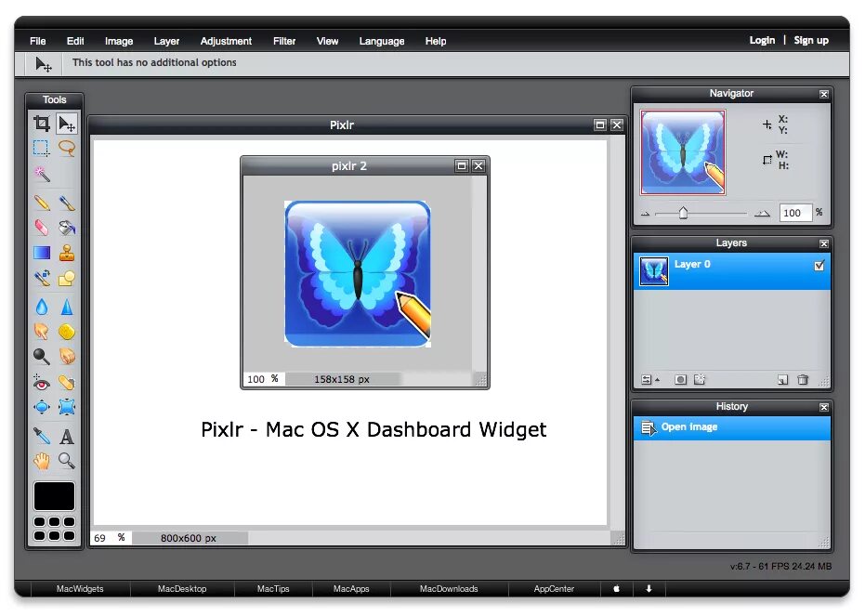Select the Lasso tool
This screenshot has height=616, width=865.
tap(67, 149)
